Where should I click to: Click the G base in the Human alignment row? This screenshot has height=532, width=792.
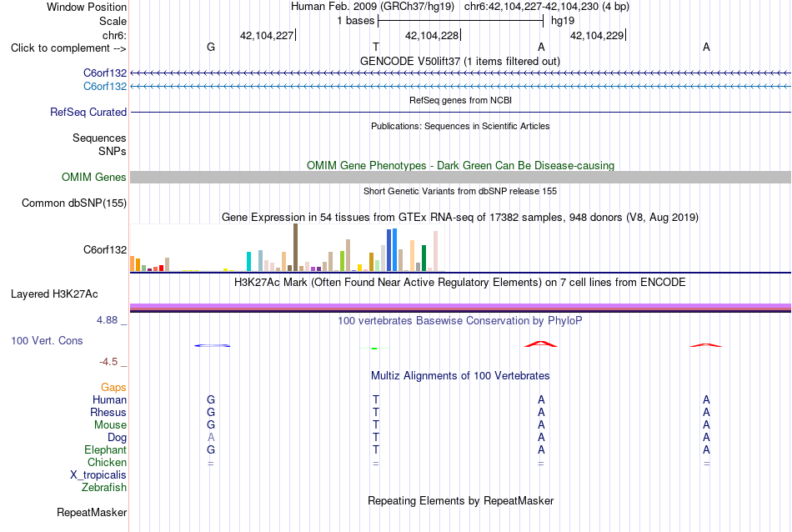pos(211,399)
